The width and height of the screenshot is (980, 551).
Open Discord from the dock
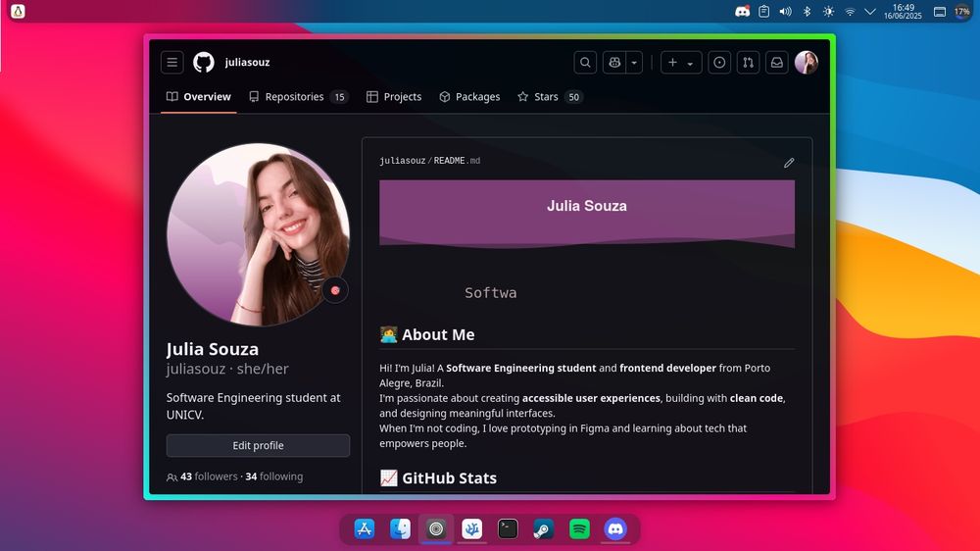tap(615, 529)
